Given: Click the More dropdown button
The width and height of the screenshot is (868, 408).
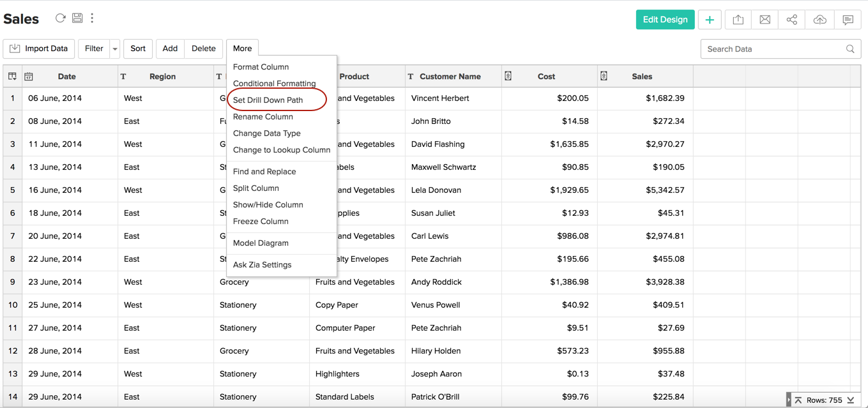Looking at the screenshot, I should point(242,49).
